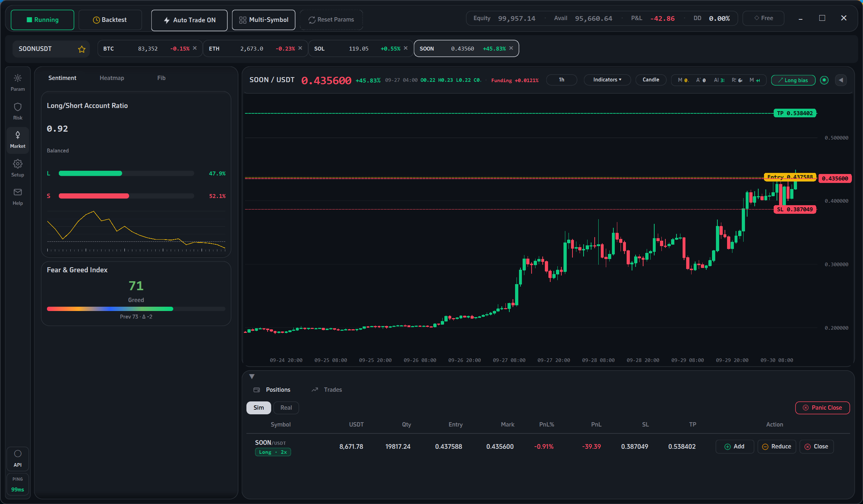Open the Setup gear panel
Viewport: 863px width, 504px height.
point(18,168)
